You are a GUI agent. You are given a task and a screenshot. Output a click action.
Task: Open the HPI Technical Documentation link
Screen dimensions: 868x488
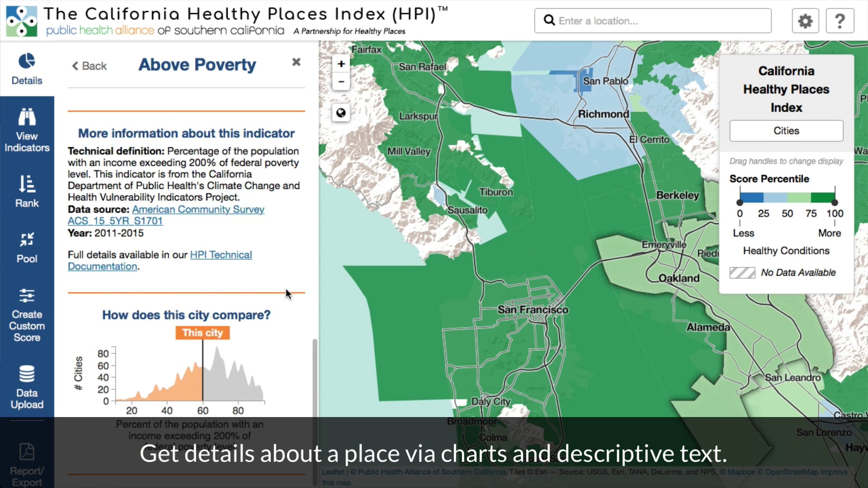[221, 254]
